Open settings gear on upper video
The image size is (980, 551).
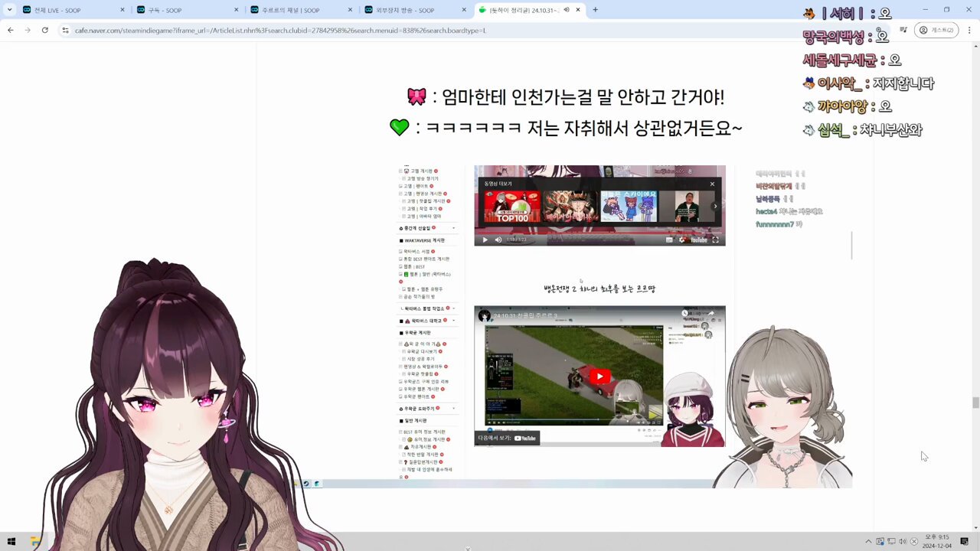click(681, 240)
